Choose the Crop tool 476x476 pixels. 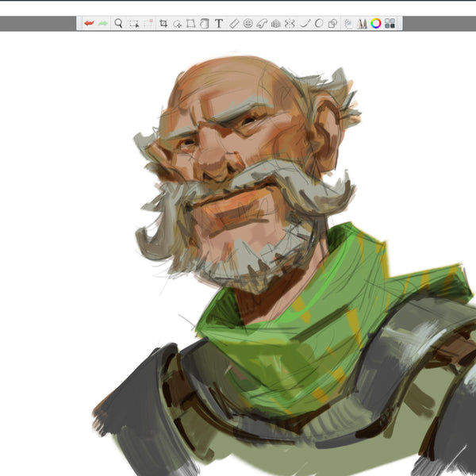point(163,24)
